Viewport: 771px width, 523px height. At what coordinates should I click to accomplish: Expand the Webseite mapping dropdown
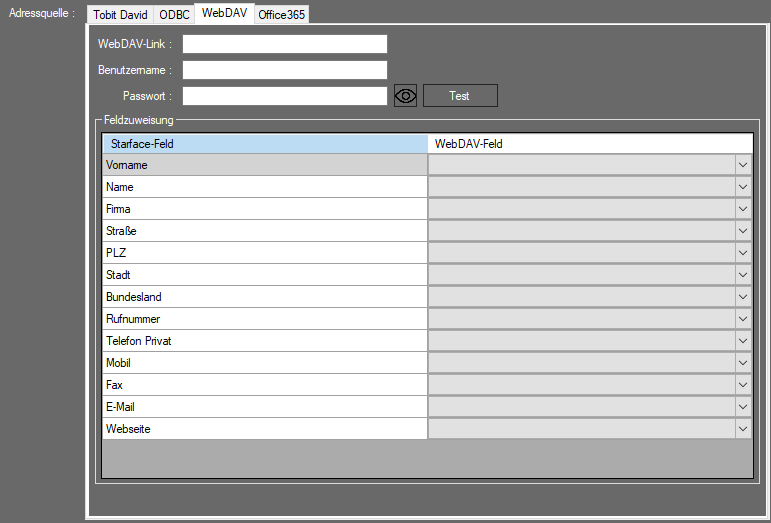(742, 429)
